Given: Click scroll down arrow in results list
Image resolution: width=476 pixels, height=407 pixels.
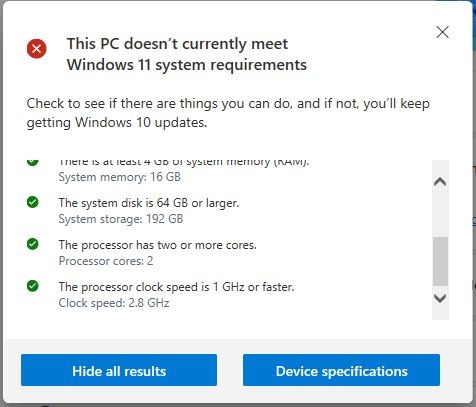Looking at the screenshot, I should (440, 298).
